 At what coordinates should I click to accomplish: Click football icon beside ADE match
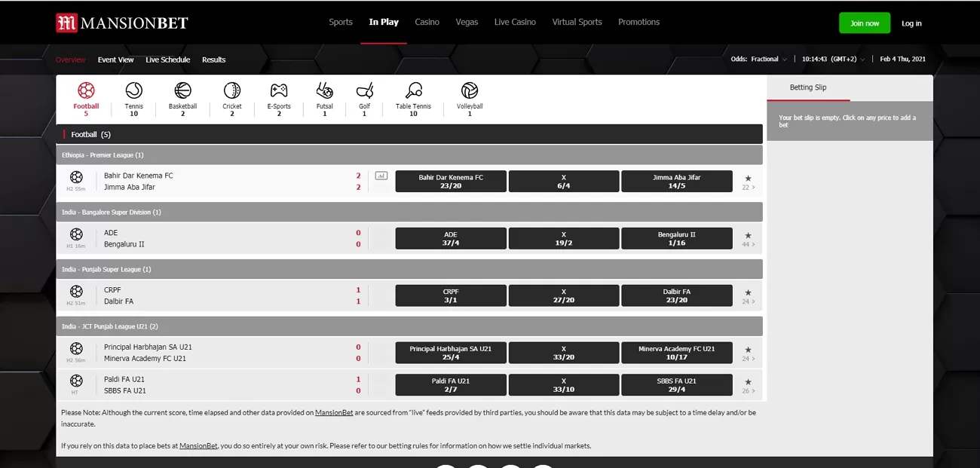[76, 234]
